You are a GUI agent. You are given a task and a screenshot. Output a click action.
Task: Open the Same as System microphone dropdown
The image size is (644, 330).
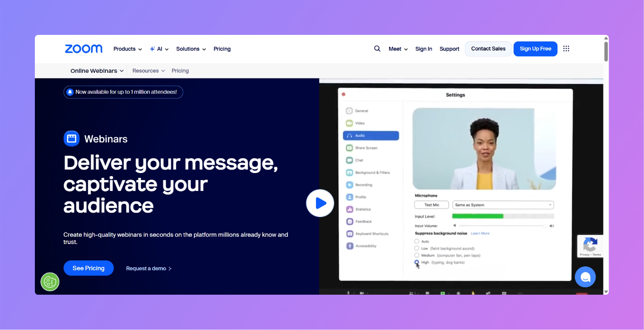(503, 205)
